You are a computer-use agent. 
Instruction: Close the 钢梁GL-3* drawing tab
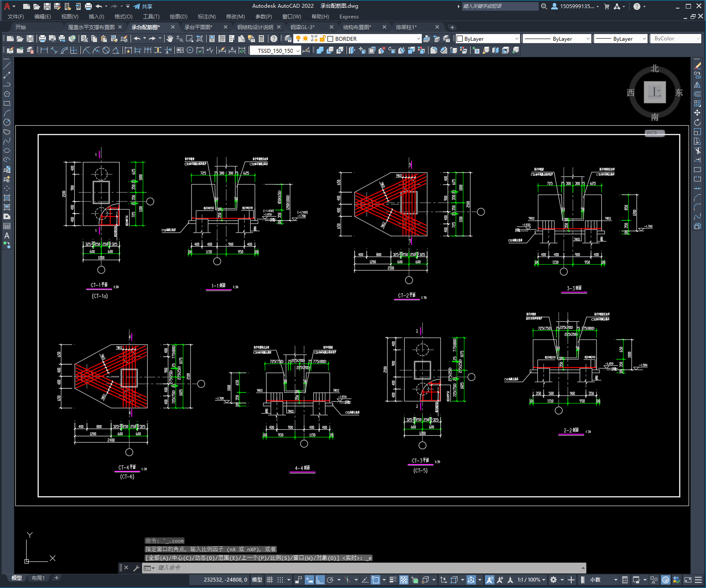tap(331, 27)
